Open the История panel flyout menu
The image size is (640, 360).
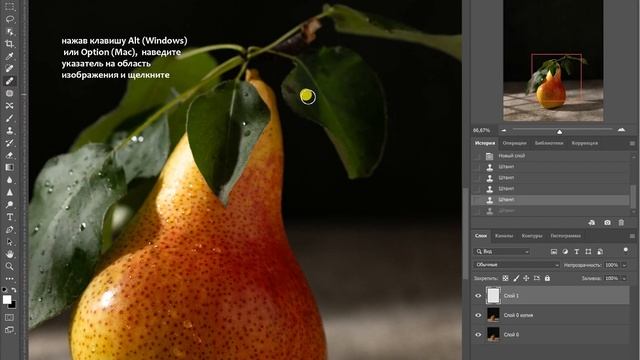[x=632, y=143]
